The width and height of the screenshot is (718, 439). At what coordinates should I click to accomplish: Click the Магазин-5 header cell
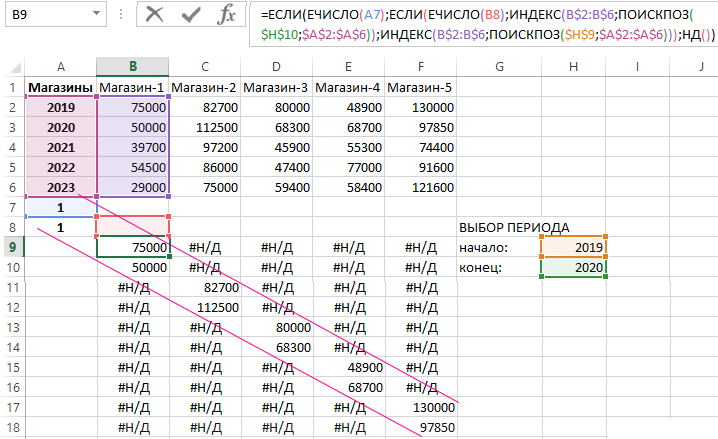pyautogui.click(x=419, y=87)
